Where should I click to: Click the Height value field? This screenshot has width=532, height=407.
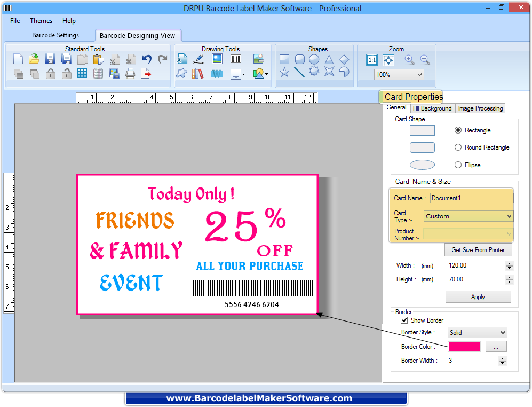click(x=477, y=279)
